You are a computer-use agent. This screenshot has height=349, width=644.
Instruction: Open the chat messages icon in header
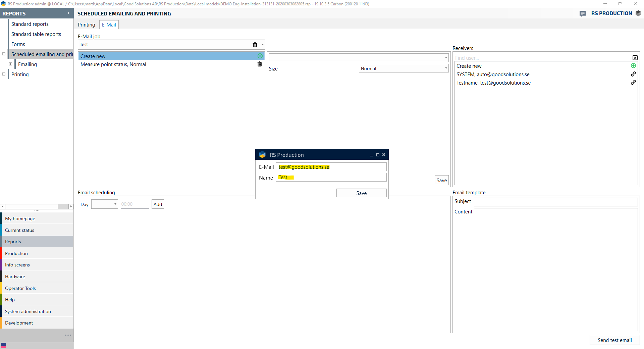coord(583,13)
